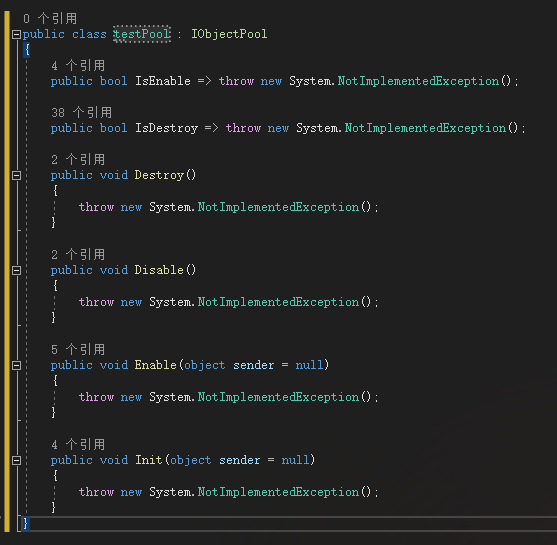This screenshot has width=557, height=545.
Task: Collapse the Destroy method block
Action: pos(16,175)
